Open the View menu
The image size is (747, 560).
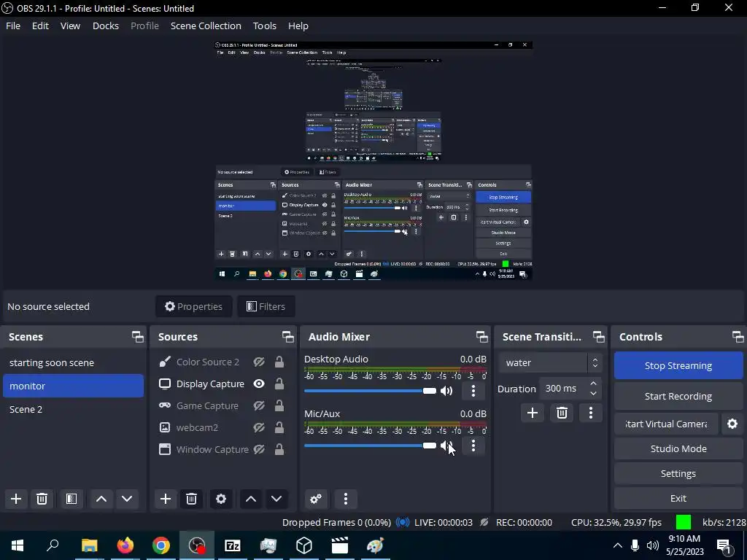click(70, 26)
